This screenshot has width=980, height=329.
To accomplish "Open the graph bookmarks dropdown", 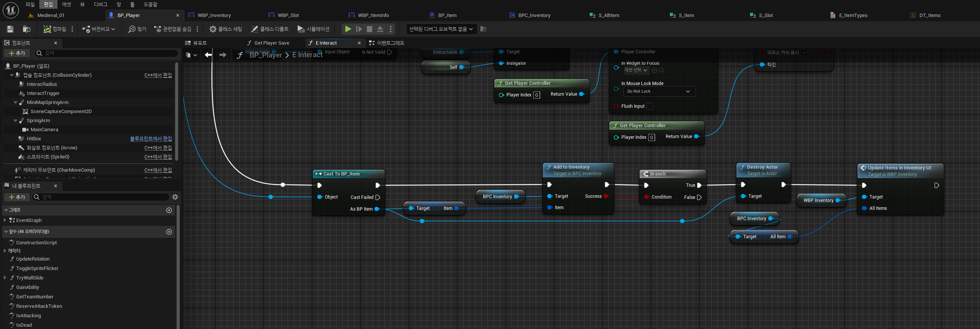I will click(x=191, y=55).
